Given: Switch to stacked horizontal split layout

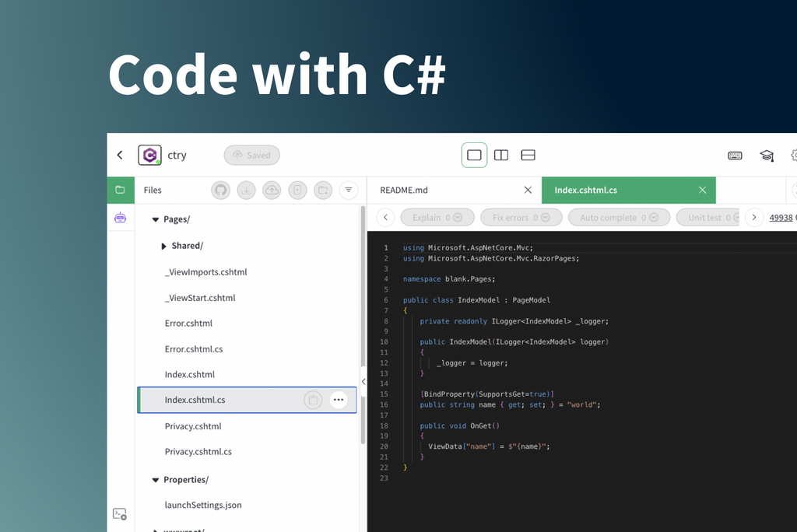Looking at the screenshot, I should point(528,156).
